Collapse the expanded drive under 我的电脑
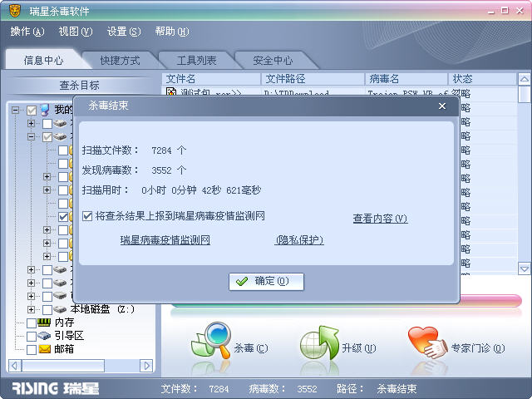Image resolution: width=532 pixels, height=399 pixels. click(x=32, y=136)
